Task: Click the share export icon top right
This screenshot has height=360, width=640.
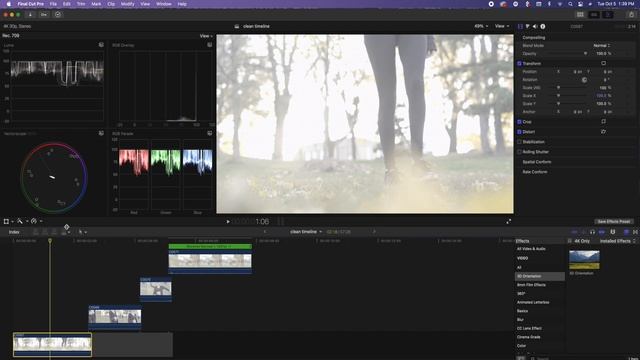Action: point(631,15)
